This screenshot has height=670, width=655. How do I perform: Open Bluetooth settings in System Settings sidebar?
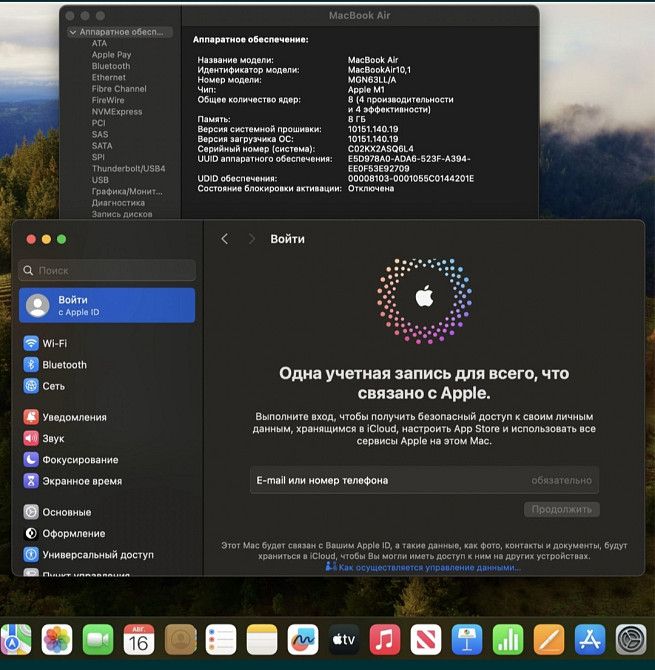click(x=55, y=364)
